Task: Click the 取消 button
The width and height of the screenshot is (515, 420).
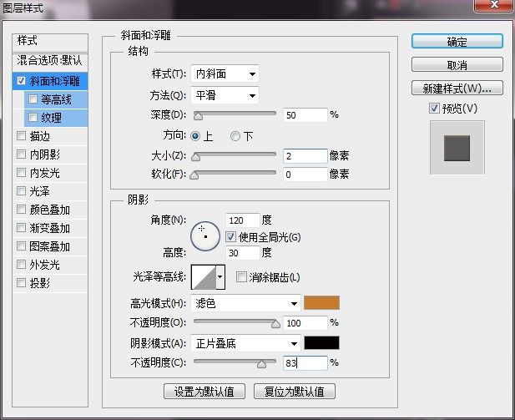Action: pyautogui.click(x=457, y=65)
